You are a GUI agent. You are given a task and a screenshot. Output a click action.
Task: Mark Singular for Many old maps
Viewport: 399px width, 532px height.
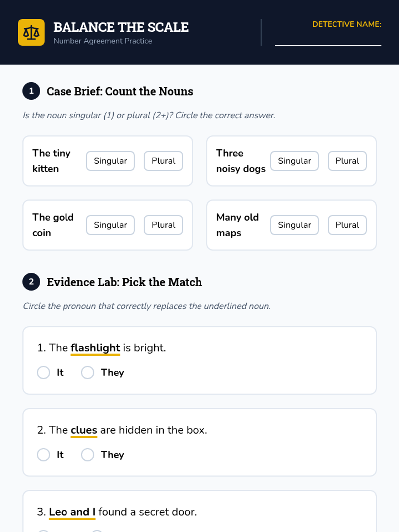(x=294, y=225)
